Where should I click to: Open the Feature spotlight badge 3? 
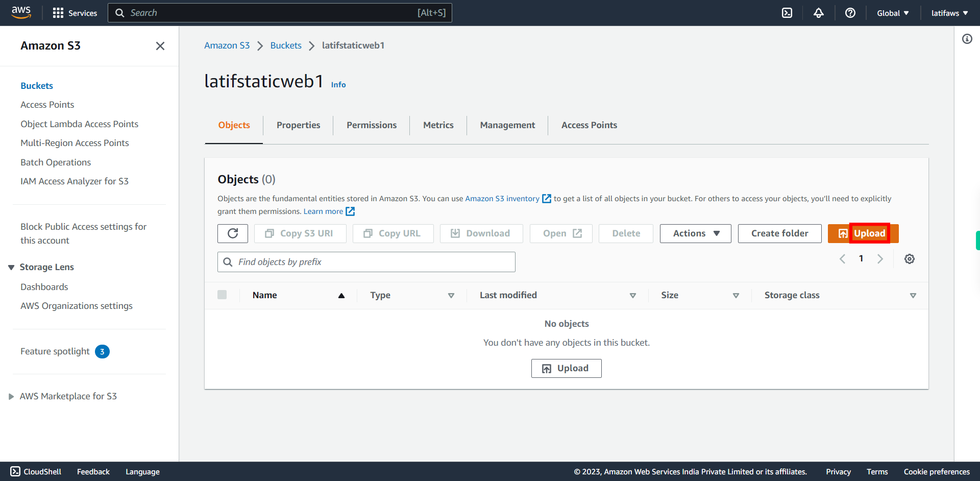[x=102, y=351]
